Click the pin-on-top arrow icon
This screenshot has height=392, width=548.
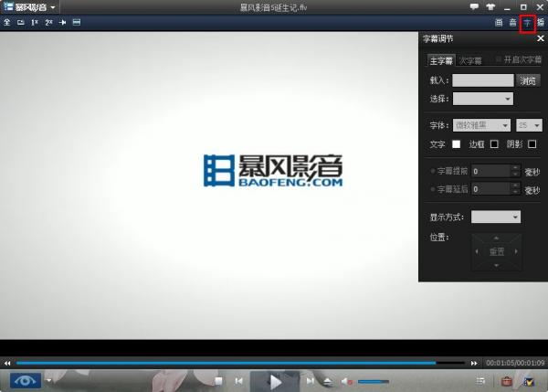click(62, 22)
